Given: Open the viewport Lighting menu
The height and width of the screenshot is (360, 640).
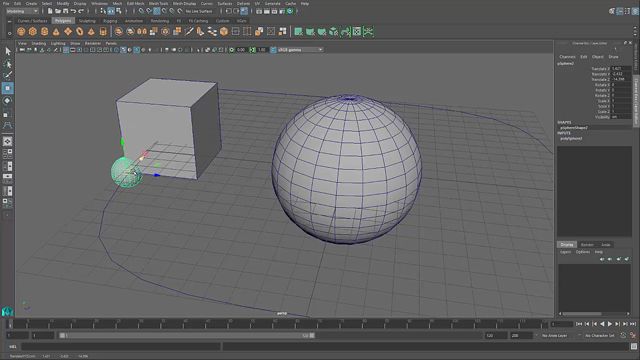Looking at the screenshot, I should coord(58,43).
